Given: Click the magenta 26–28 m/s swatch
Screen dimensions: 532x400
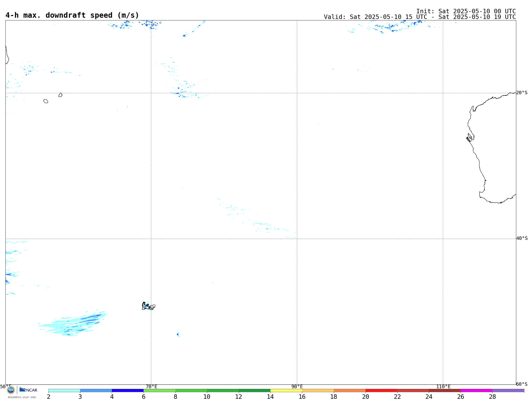Looking at the screenshot, I should point(476,391).
